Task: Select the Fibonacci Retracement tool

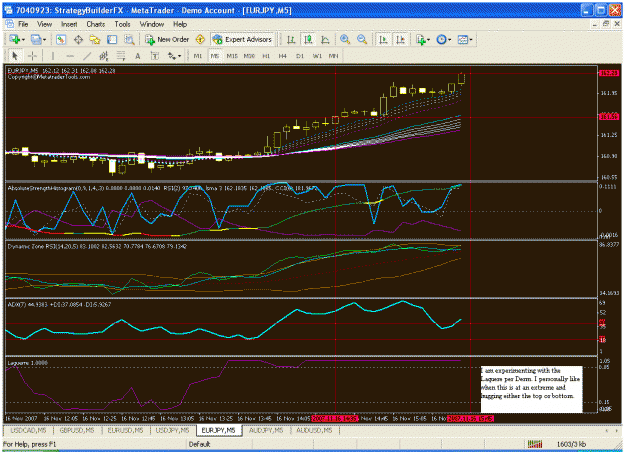Action: pos(121,56)
